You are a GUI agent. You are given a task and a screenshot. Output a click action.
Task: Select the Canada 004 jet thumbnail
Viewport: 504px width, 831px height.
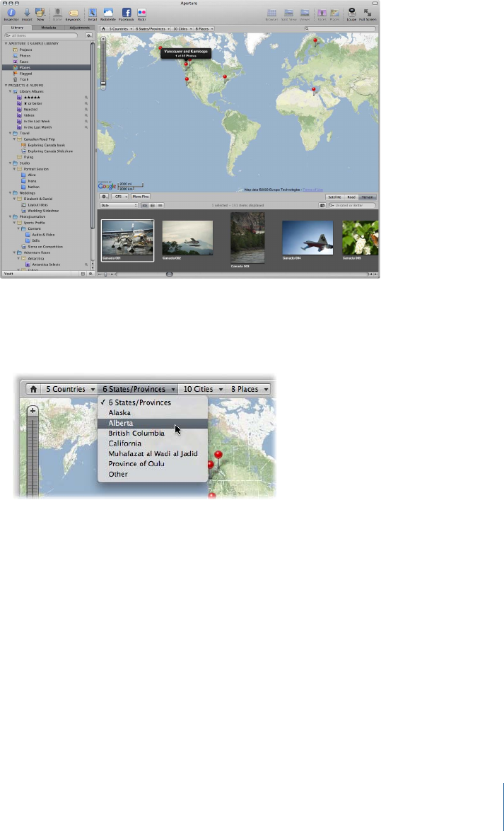(x=307, y=238)
